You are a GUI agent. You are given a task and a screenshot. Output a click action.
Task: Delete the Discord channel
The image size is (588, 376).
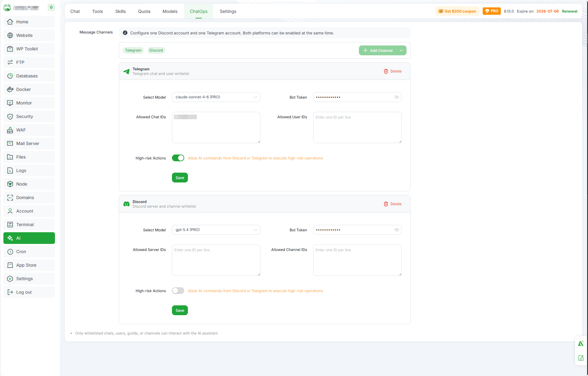click(x=393, y=204)
